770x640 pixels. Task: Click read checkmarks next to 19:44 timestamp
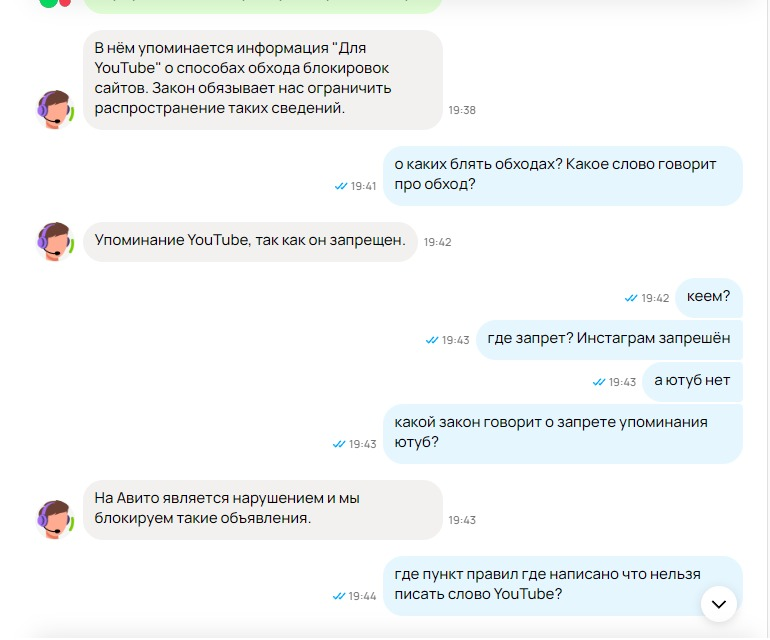[339, 596]
